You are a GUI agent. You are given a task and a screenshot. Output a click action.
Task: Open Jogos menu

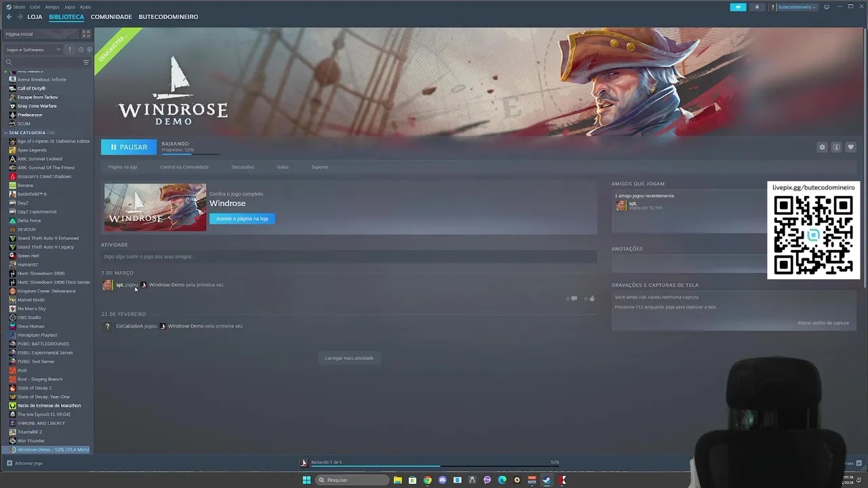click(x=69, y=7)
